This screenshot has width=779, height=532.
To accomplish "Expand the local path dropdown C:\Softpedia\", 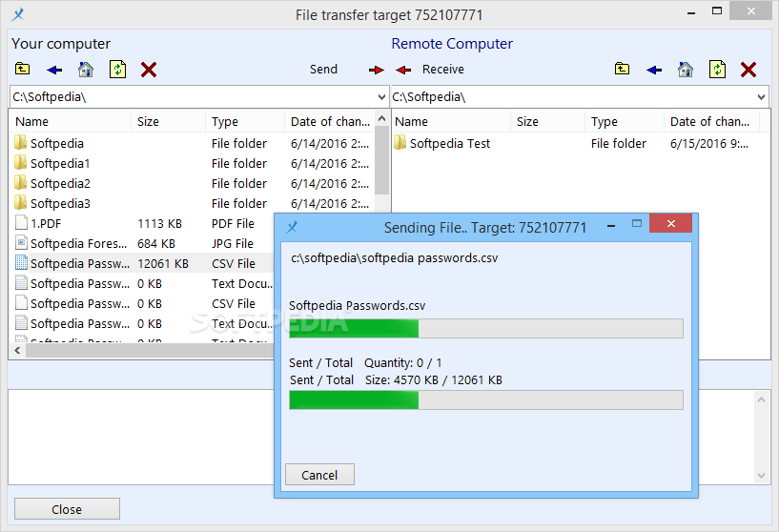I will (x=381, y=97).
